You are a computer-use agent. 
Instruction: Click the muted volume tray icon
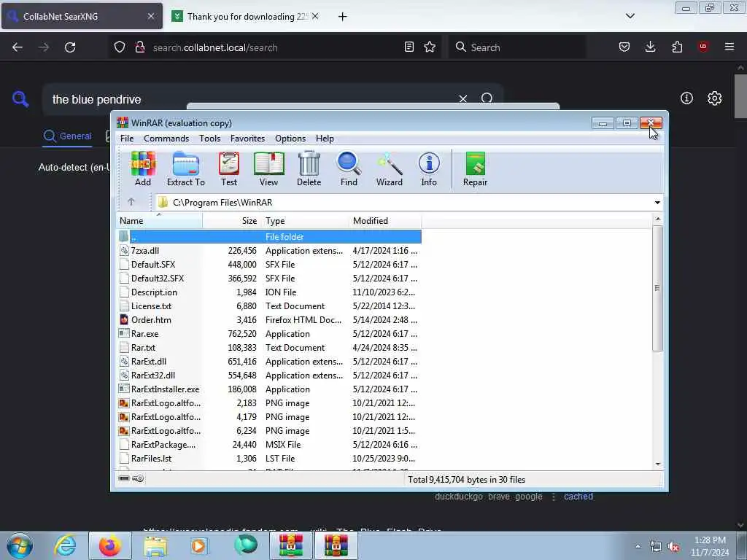pos(673,547)
